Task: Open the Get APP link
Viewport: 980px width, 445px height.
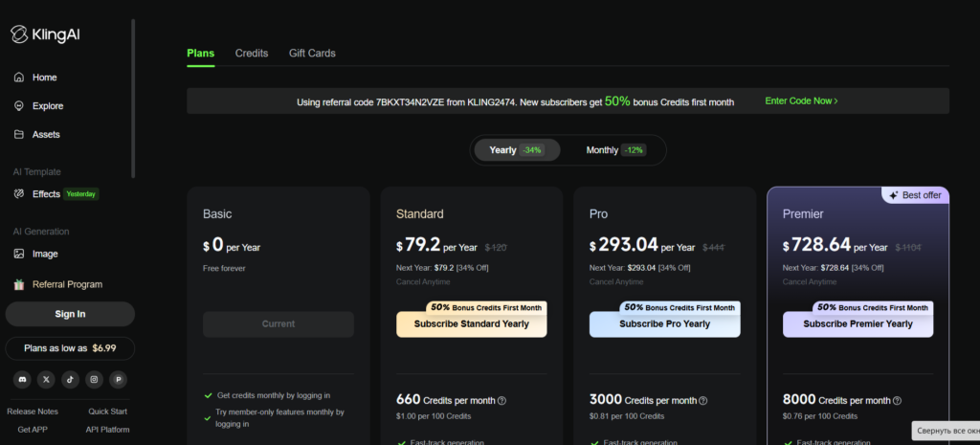Action: pyautogui.click(x=33, y=430)
